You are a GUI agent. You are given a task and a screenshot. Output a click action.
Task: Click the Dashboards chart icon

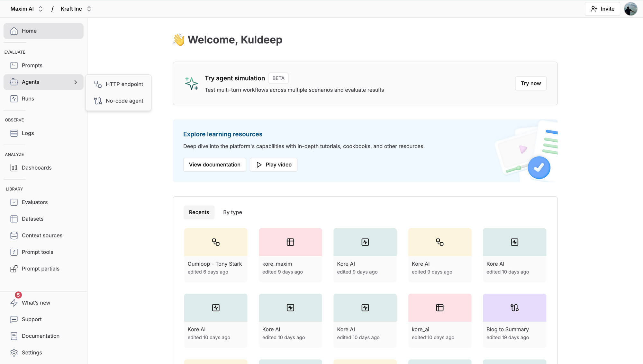[14, 168]
